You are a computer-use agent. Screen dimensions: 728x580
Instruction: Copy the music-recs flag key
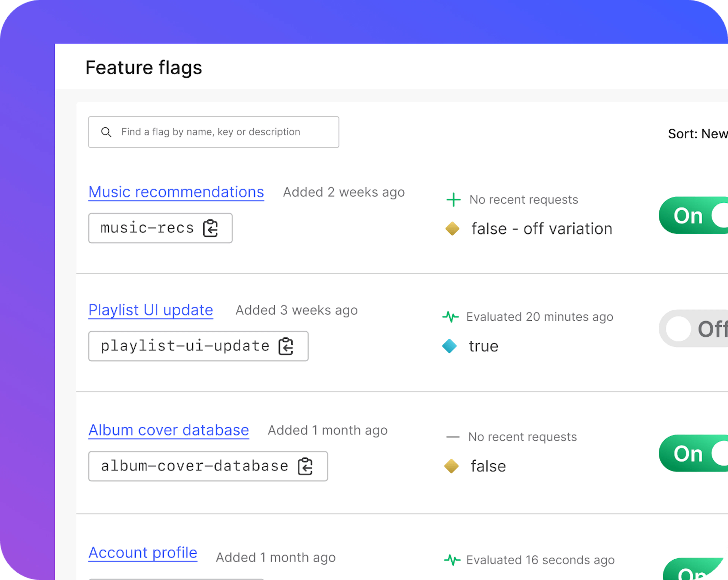pyautogui.click(x=211, y=229)
